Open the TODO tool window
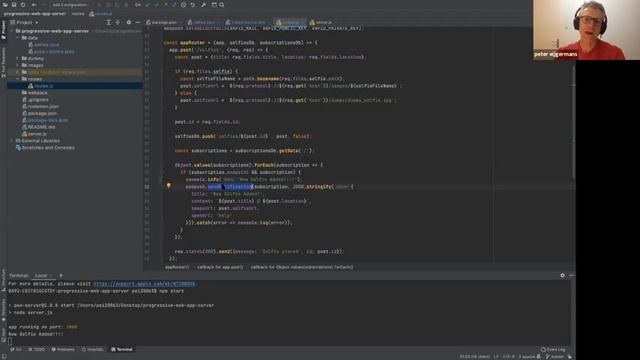640x360 pixels. [37, 350]
